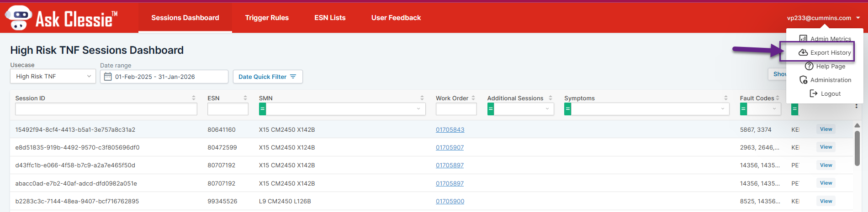Toggle the SMN green filter operator button
This screenshot has height=212, width=868.
click(x=262, y=109)
